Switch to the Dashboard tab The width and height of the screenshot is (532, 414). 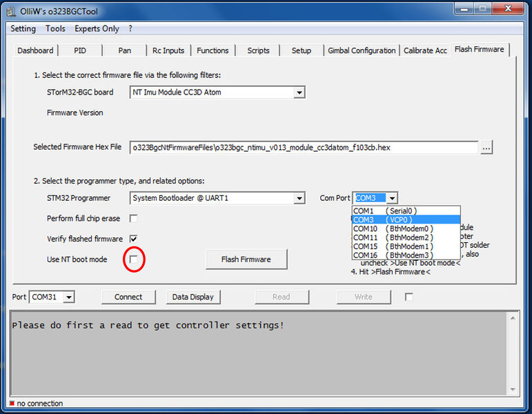pos(35,50)
